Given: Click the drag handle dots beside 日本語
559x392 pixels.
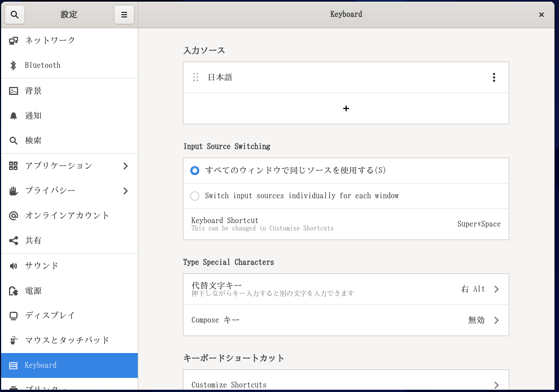Looking at the screenshot, I should click(x=195, y=77).
